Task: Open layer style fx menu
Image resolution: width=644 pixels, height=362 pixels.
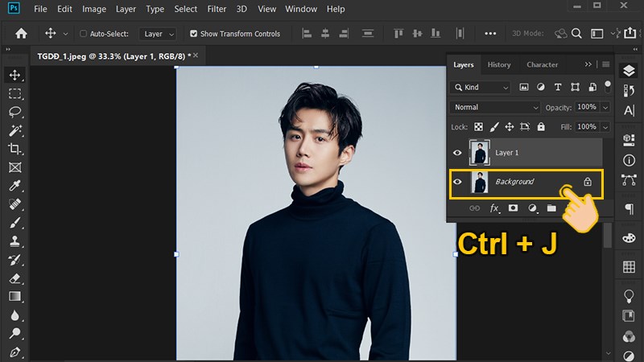Action: point(494,208)
